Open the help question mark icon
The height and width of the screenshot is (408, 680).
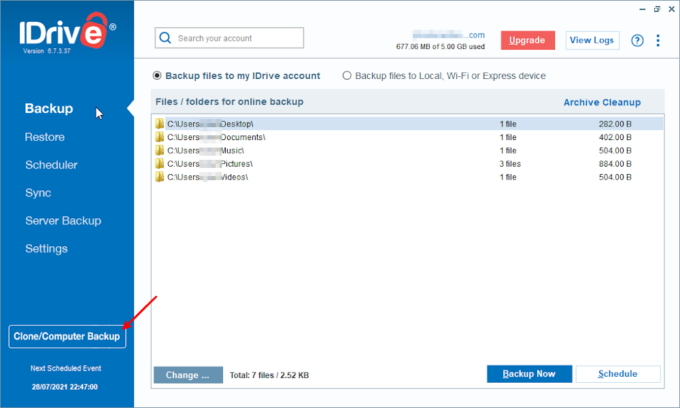pos(637,40)
